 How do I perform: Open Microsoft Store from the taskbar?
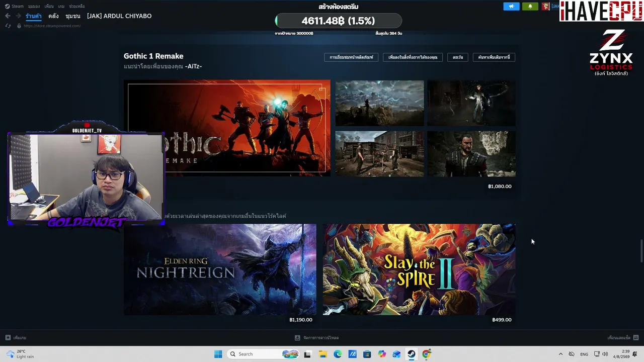367,354
